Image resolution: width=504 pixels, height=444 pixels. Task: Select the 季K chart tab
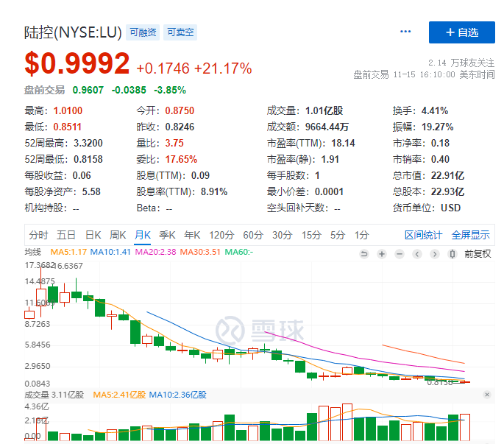(x=167, y=235)
